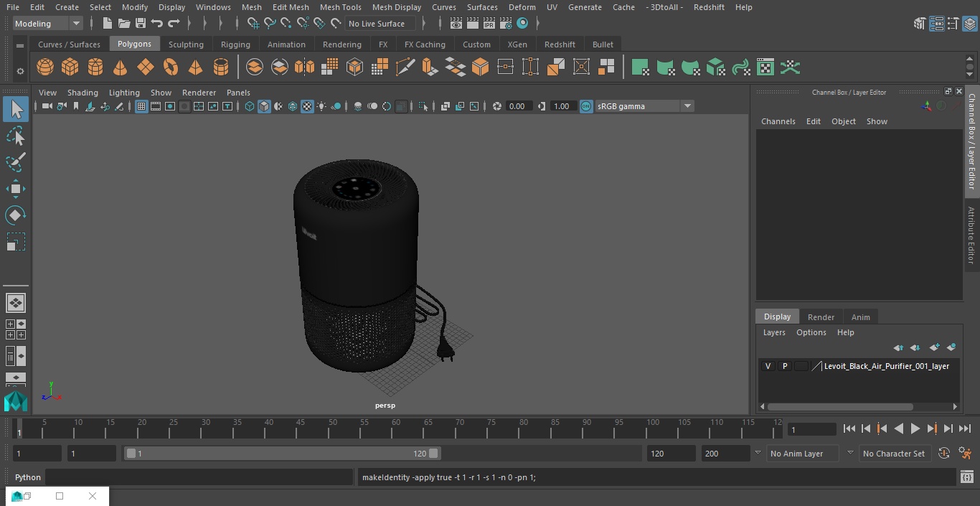The image size is (980, 506).
Task: Toggle sRGB view transform button
Action: point(586,106)
